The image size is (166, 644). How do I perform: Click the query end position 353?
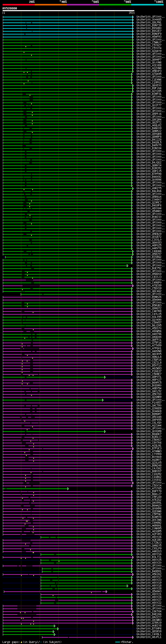pyautogui.click(x=131, y=13)
